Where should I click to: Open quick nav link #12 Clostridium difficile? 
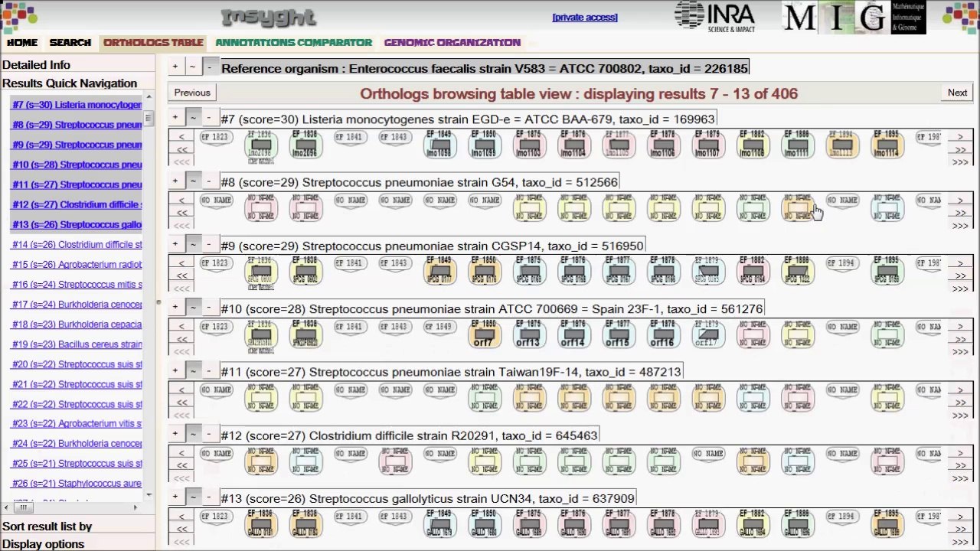pos(77,204)
